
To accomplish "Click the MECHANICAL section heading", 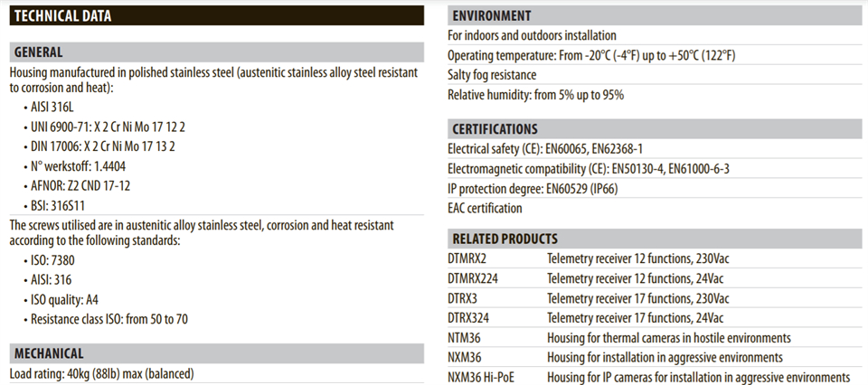I will tap(47, 353).
